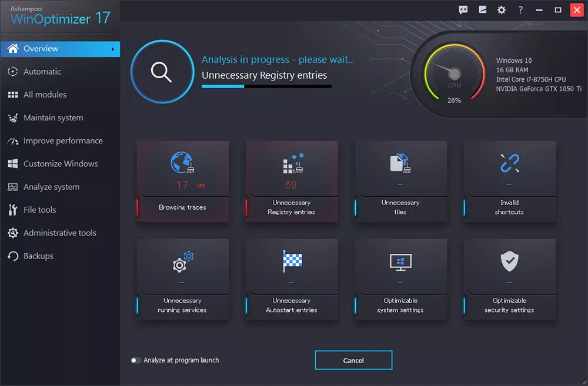
Task: Click 'Analysis in progress - please wait...' text
Action: (x=278, y=59)
